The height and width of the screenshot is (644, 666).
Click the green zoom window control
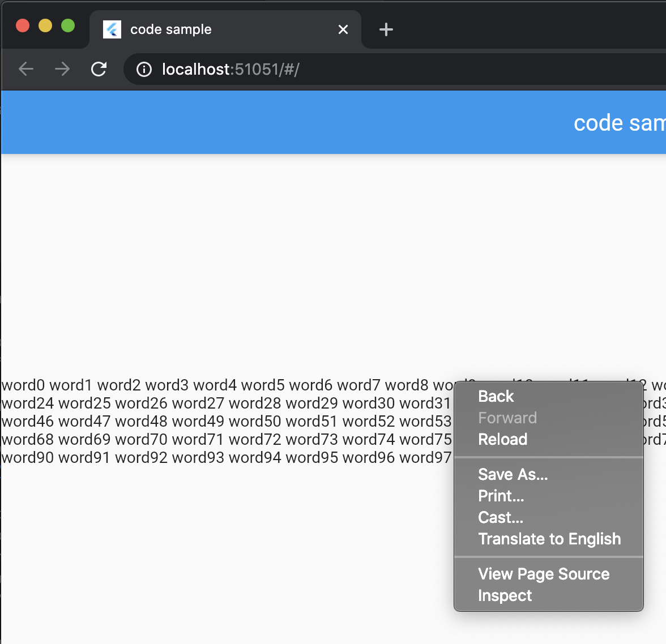[x=67, y=25]
